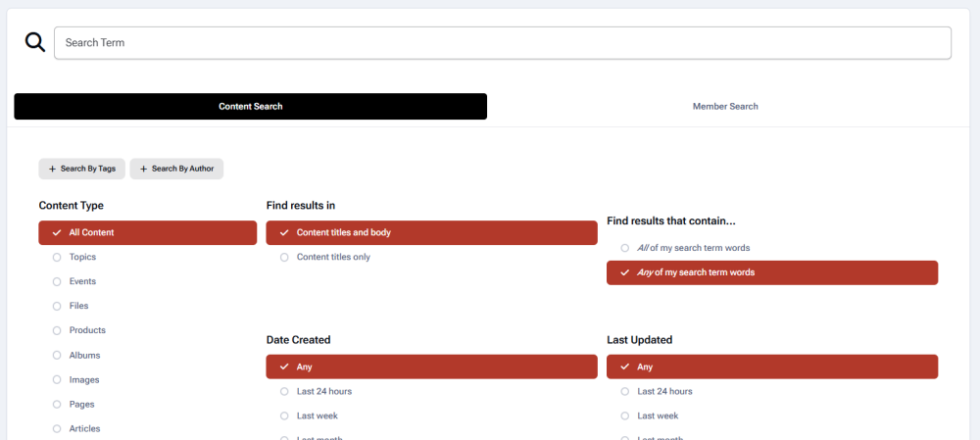Select Content titles and body option
980x440 pixels.
point(431,232)
